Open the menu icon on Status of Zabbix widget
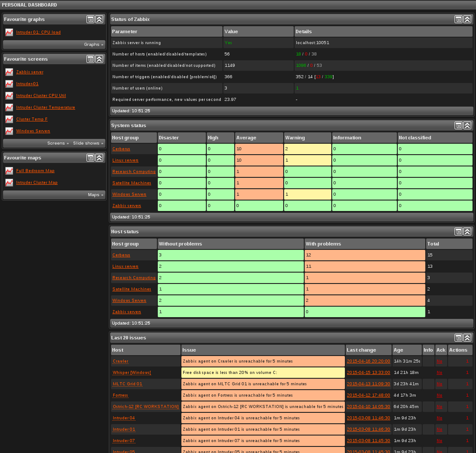The width and height of the screenshot is (476, 453). click(458, 19)
